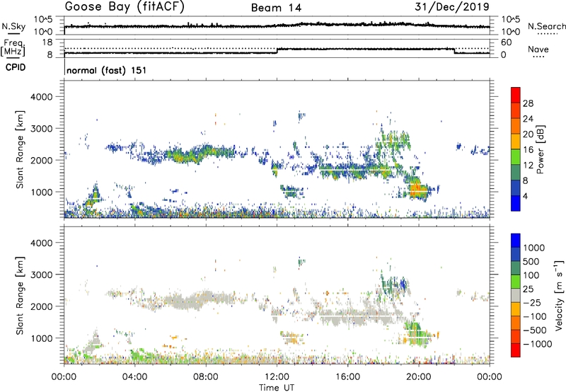
Task: Click 'Slant Range [km]' label of power panel
Action: [20, 149]
